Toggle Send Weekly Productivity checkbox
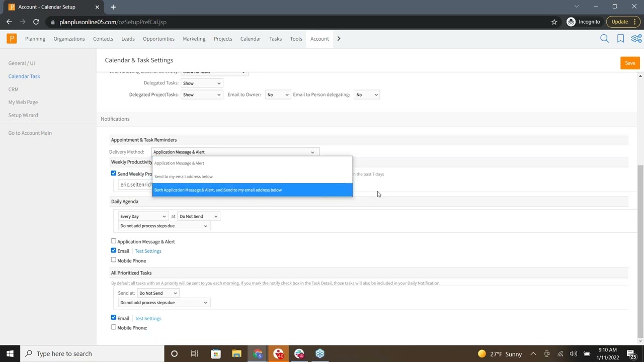 pos(113,173)
